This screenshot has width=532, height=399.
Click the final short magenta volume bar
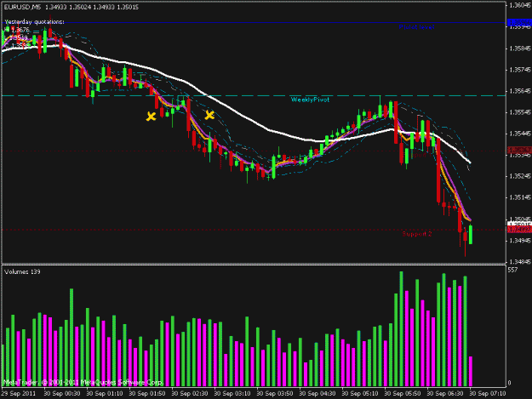(471, 372)
